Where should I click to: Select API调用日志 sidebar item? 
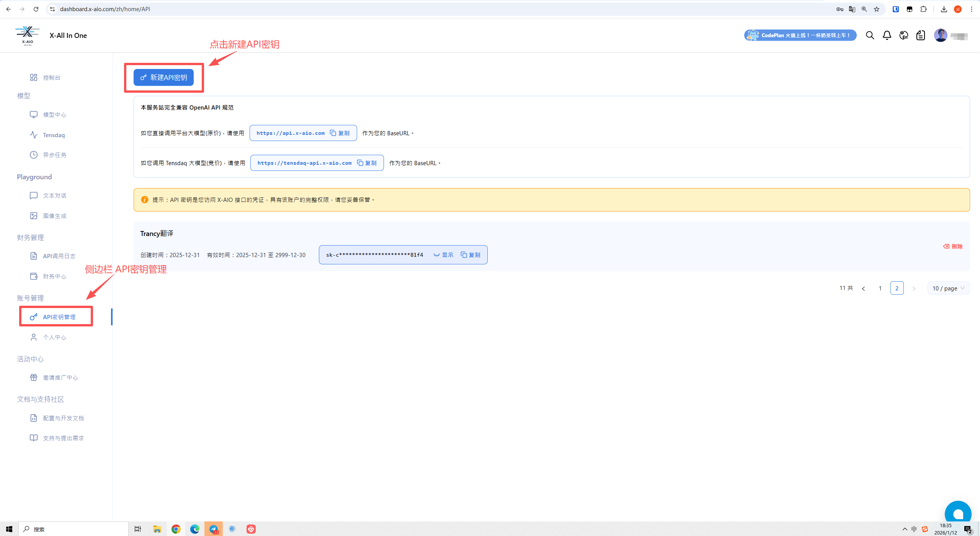(59, 256)
